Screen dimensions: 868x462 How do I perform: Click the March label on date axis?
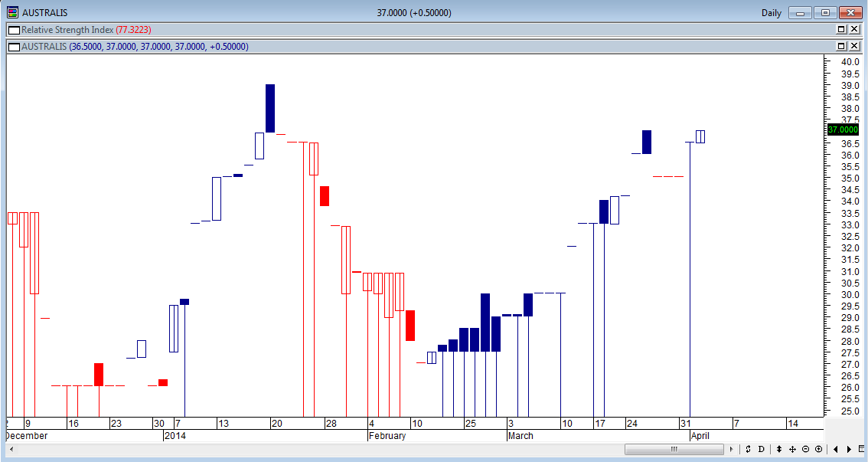pos(520,436)
